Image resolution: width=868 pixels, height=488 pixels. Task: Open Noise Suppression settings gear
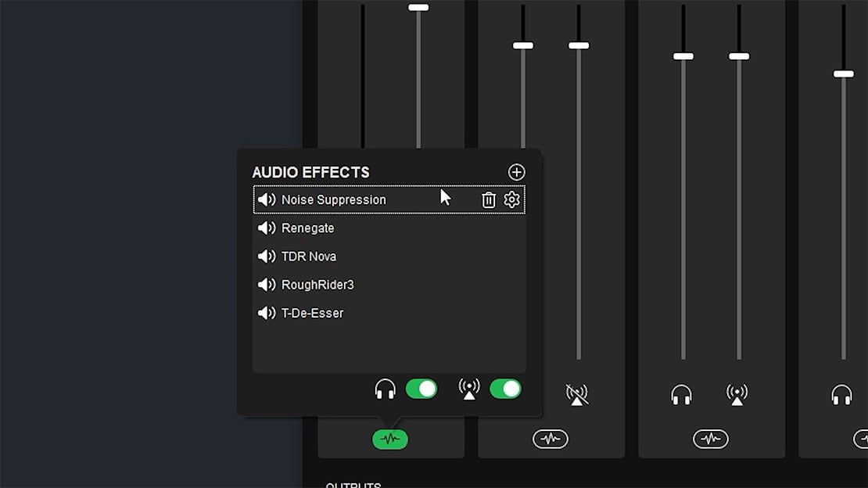[x=511, y=200]
